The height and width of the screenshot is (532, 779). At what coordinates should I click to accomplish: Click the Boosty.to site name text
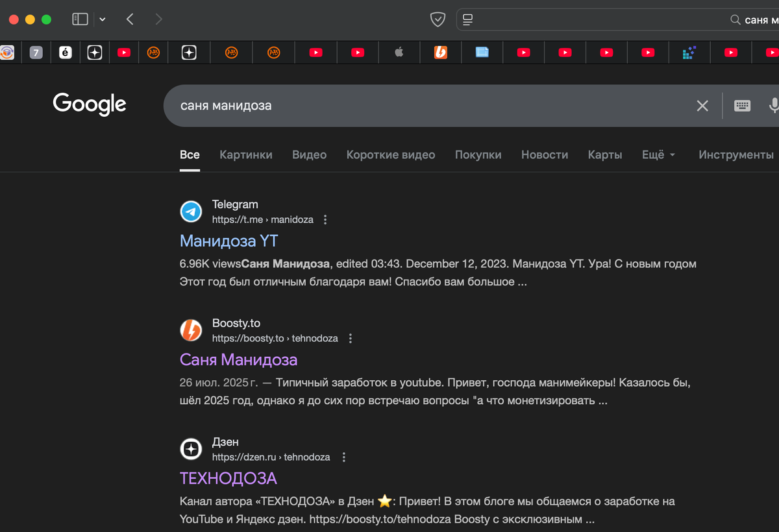click(236, 323)
